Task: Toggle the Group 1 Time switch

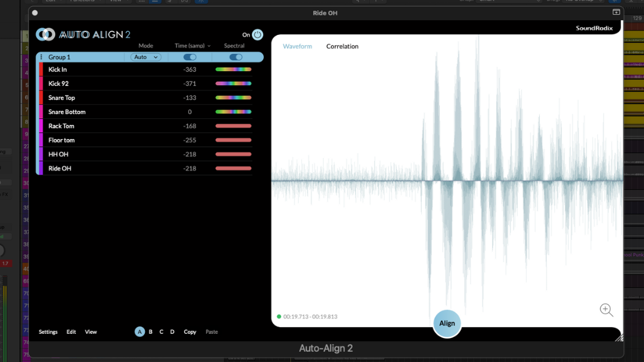Action: [x=190, y=57]
